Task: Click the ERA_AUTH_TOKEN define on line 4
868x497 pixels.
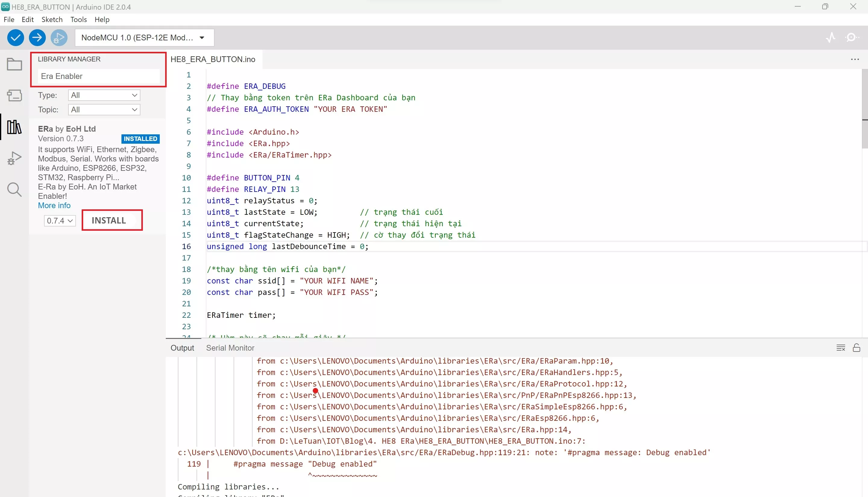Action: [297, 109]
